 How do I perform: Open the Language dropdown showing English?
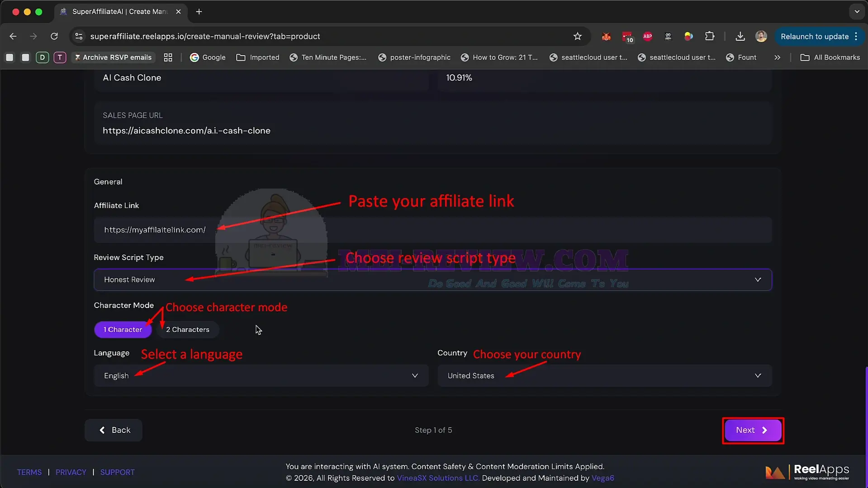(261, 375)
